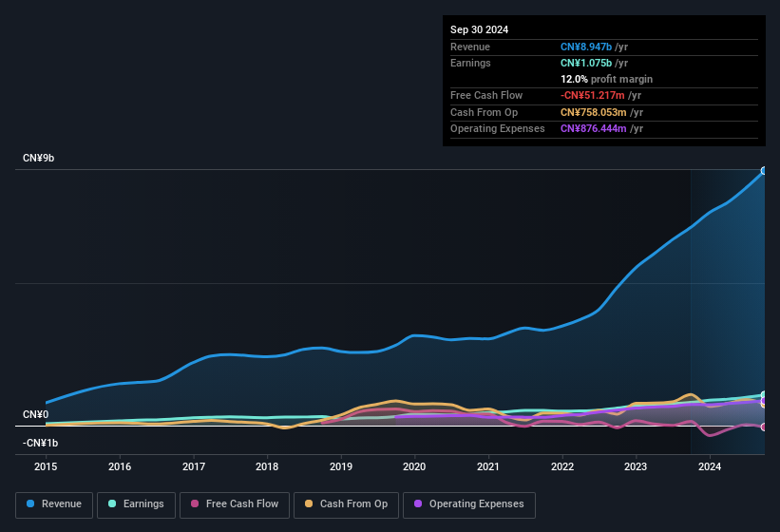Toggle the Cash From Op legend button

(346, 505)
